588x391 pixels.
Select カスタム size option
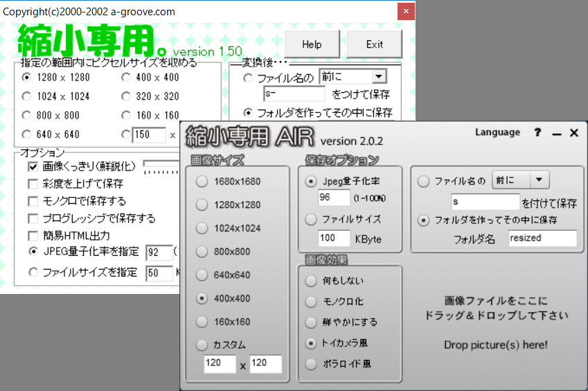(x=202, y=345)
